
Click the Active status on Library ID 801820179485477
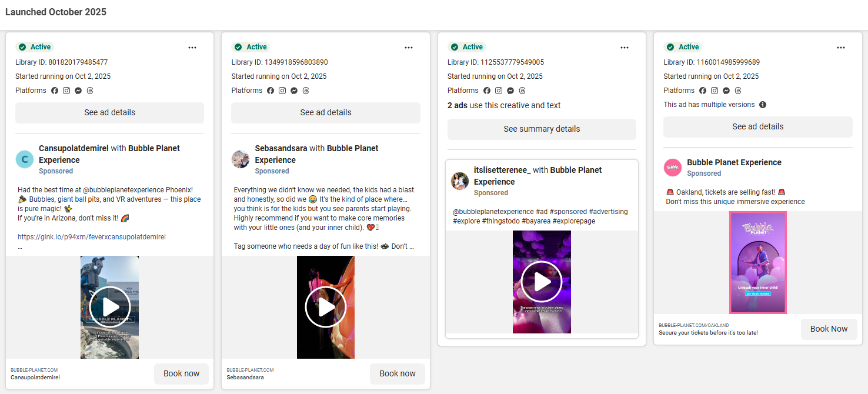pyautogui.click(x=35, y=47)
